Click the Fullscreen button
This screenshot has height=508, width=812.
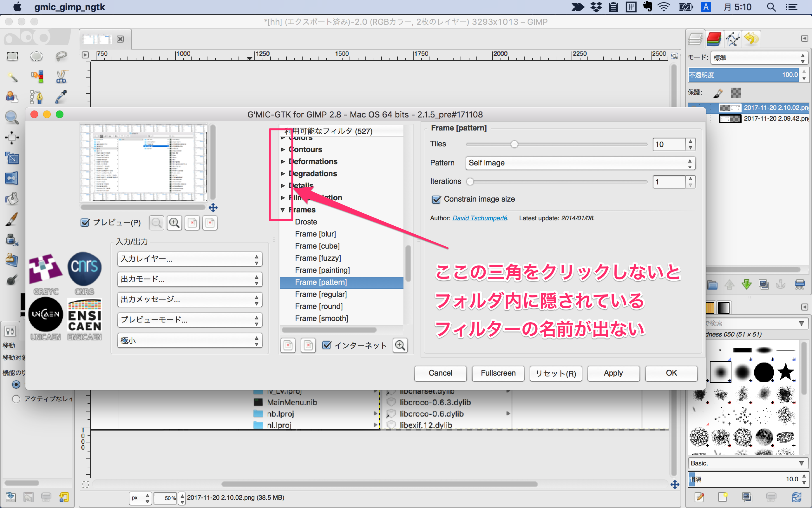click(498, 373)
